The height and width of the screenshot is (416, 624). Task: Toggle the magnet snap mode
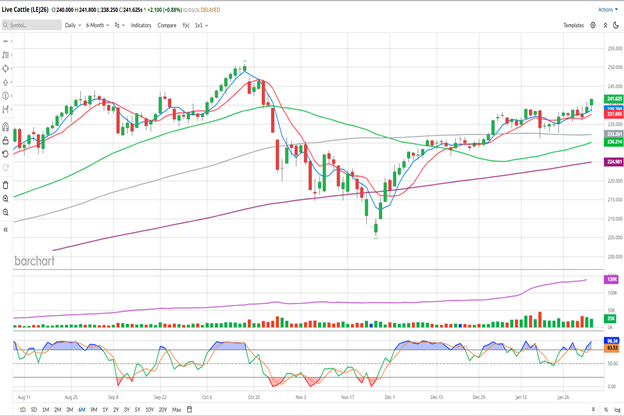point(6,127)
